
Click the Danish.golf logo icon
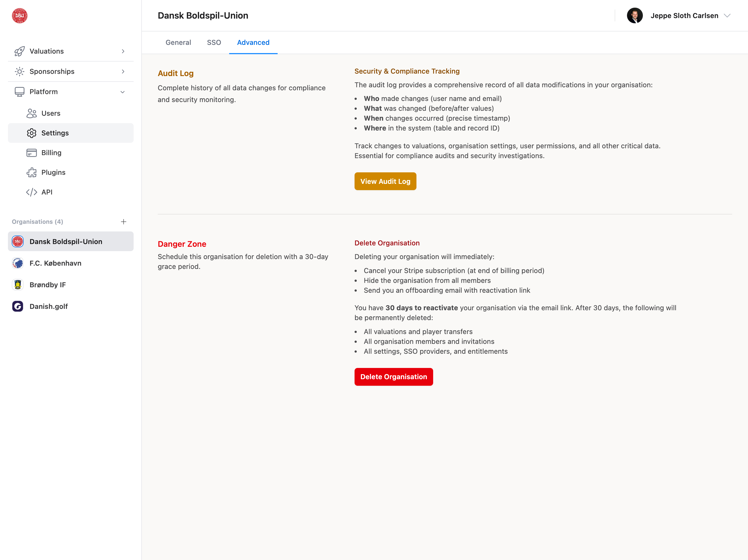pyautogui.click(x=18, y=306)
